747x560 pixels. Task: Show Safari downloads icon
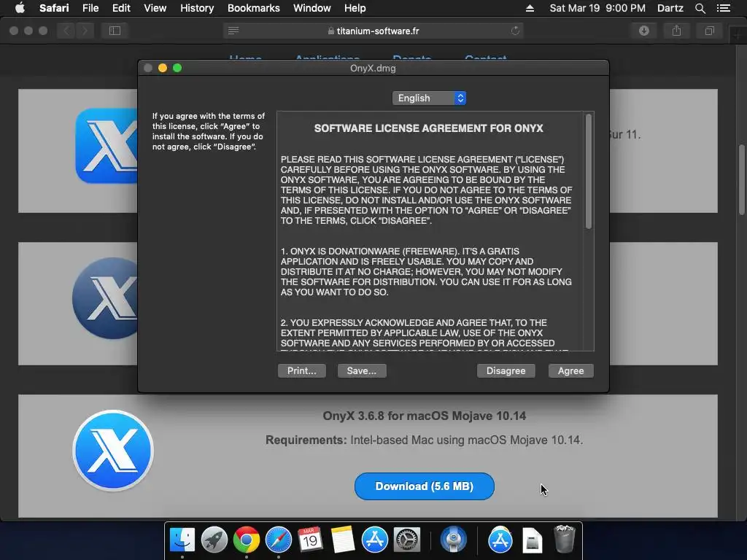tap(644, 31)
